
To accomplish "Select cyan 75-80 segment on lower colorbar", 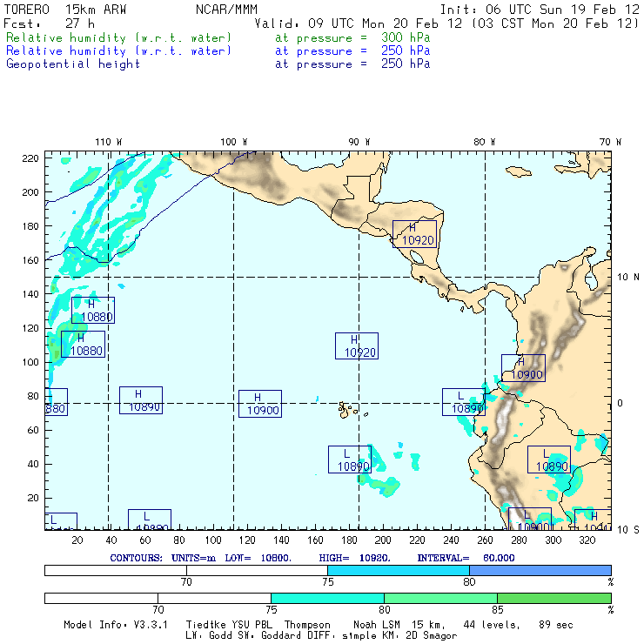I will pos(327,598).
